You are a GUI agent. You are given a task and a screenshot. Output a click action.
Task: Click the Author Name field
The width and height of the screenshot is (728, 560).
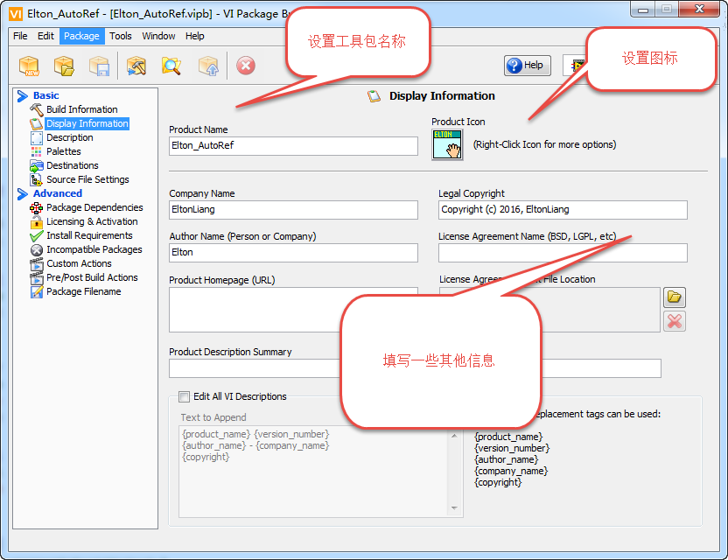[x=293, y=253]
